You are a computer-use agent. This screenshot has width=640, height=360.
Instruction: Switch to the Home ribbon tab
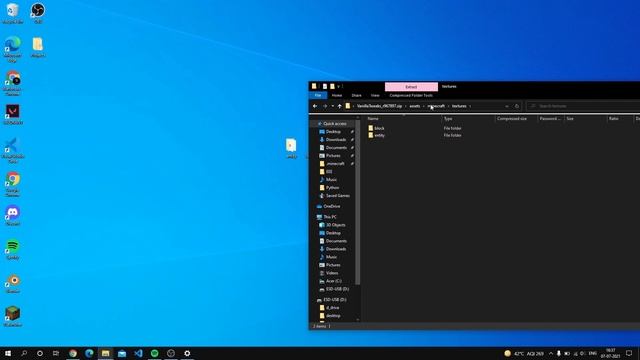tap(337, 96)
